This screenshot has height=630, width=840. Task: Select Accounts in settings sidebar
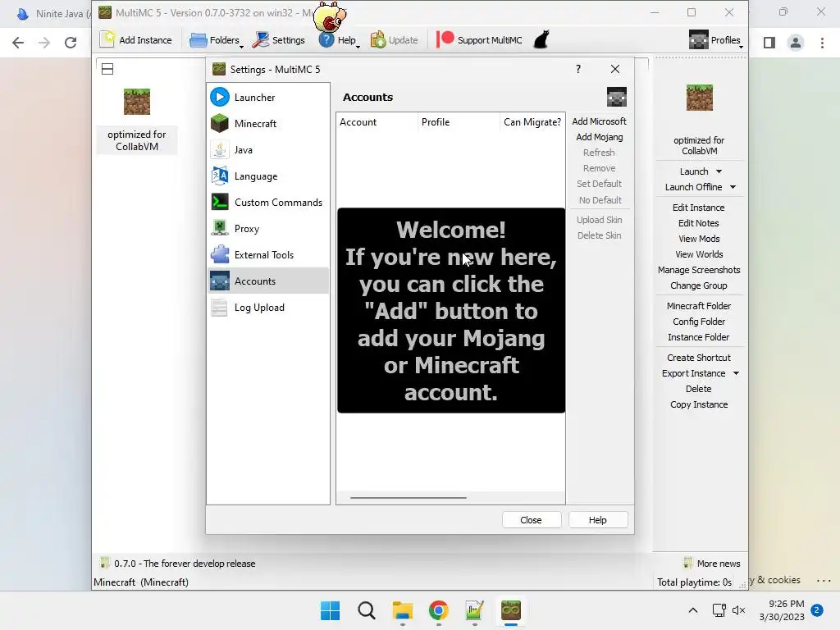[268, 281]
